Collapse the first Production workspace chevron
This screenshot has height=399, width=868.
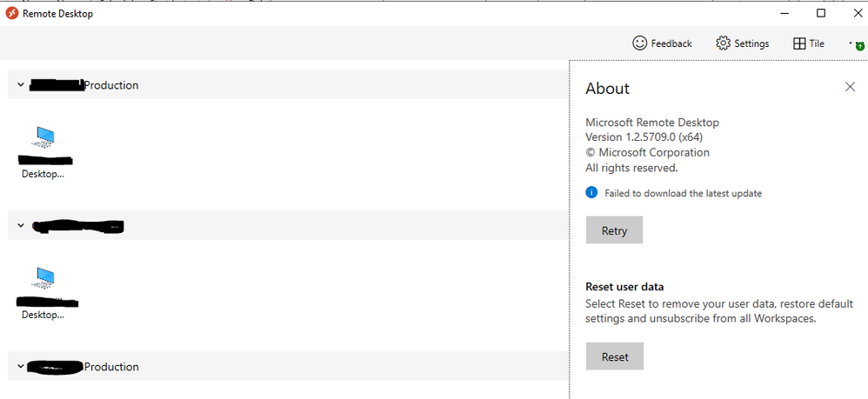point(21,85)
